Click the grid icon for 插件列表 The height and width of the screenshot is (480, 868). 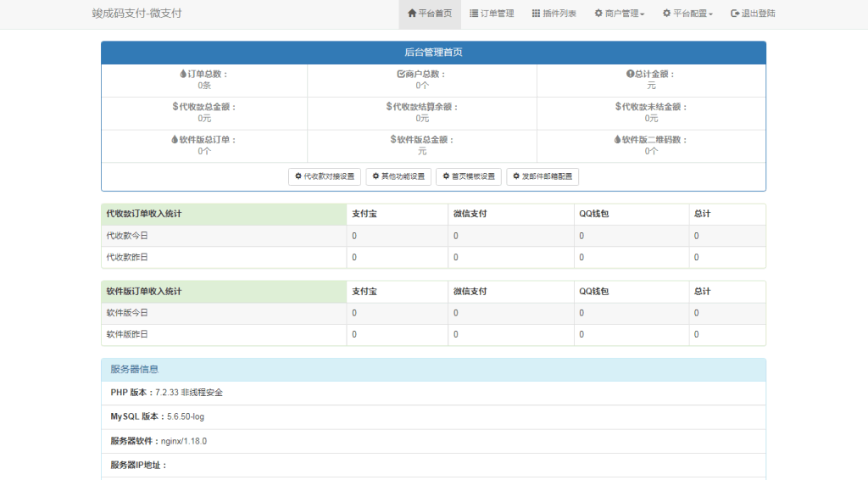(x=536, y=14)
